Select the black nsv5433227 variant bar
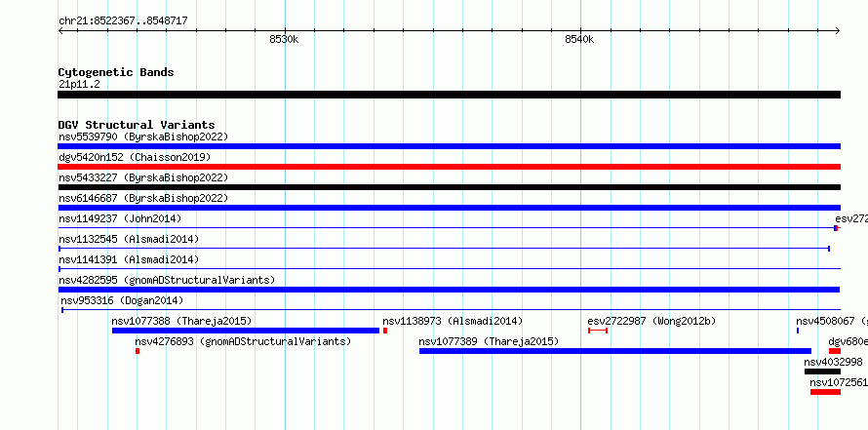Screen dimensions: 868x430 (x=449, y=187)
